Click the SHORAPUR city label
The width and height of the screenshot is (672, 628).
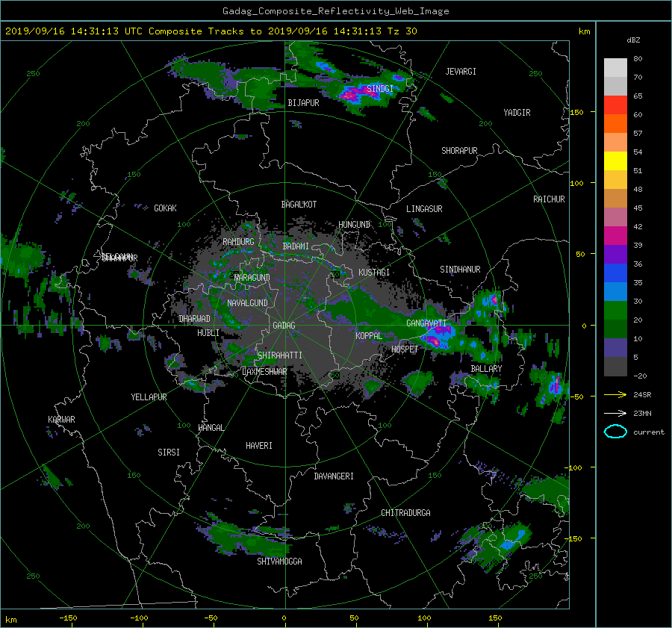(459, 151)
